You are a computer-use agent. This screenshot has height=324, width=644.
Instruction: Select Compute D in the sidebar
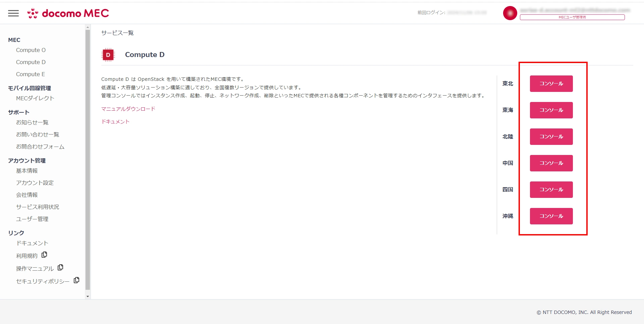coord(31,62)
